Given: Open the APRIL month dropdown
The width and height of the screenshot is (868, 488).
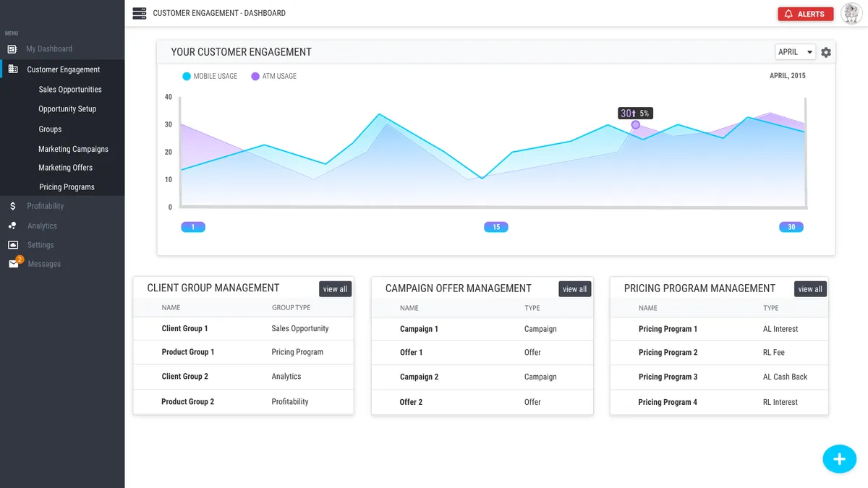Looking at the screenshot, I should 794,51.
